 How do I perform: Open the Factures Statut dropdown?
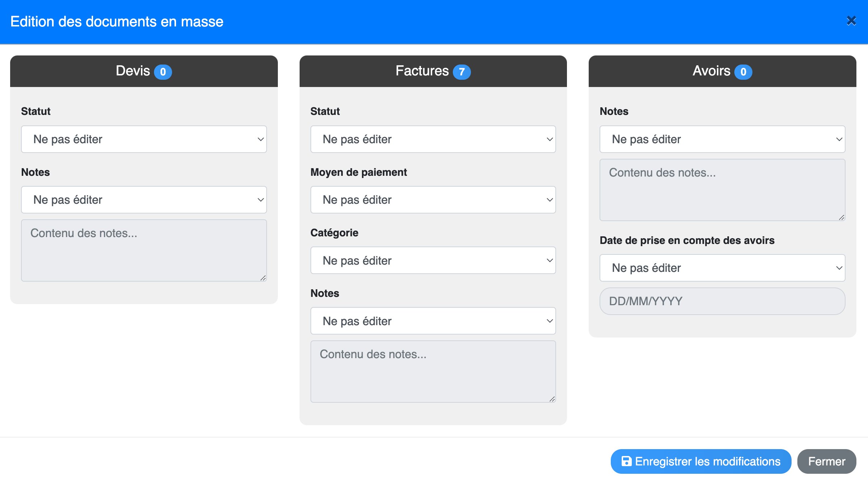tap(433, 139)
